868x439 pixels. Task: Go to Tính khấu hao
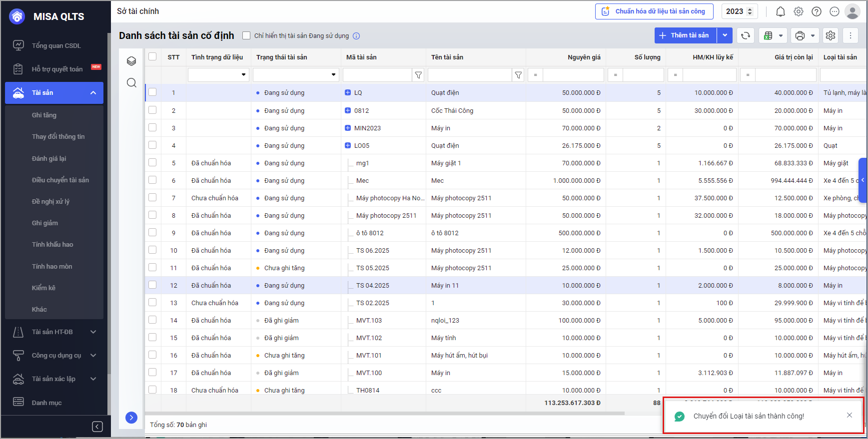[52, 244]
